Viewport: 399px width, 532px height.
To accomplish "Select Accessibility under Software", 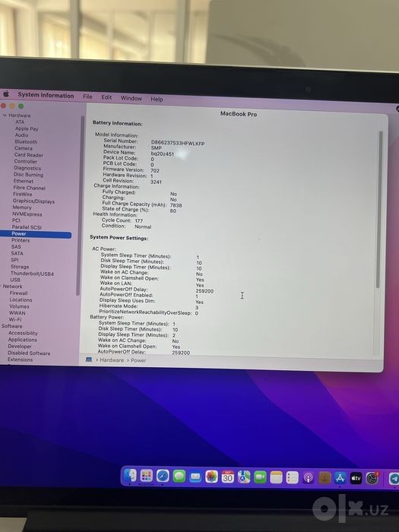I will (23, 333).
